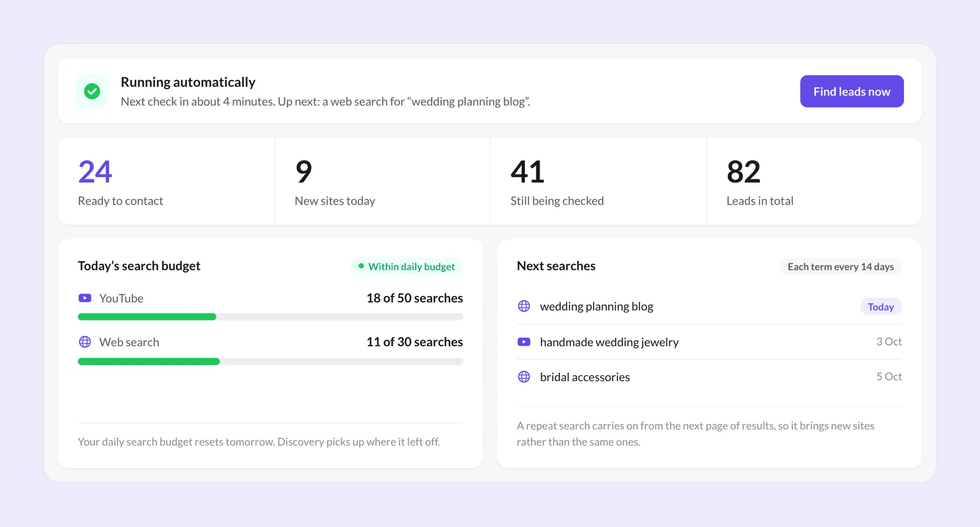This screenshot has width=980, height=527.
Task: Click the Each term every 14 days badge
Action: 840,267
